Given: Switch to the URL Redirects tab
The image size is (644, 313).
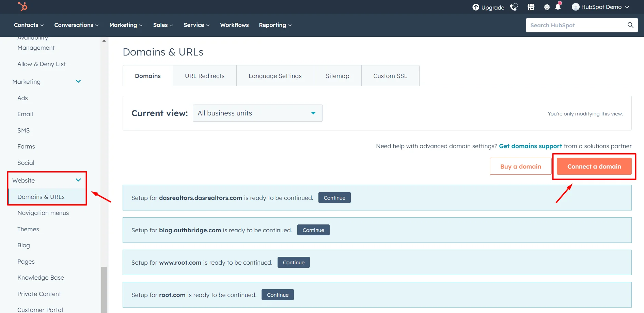Looking at the screenshot, I should [204, 76].
